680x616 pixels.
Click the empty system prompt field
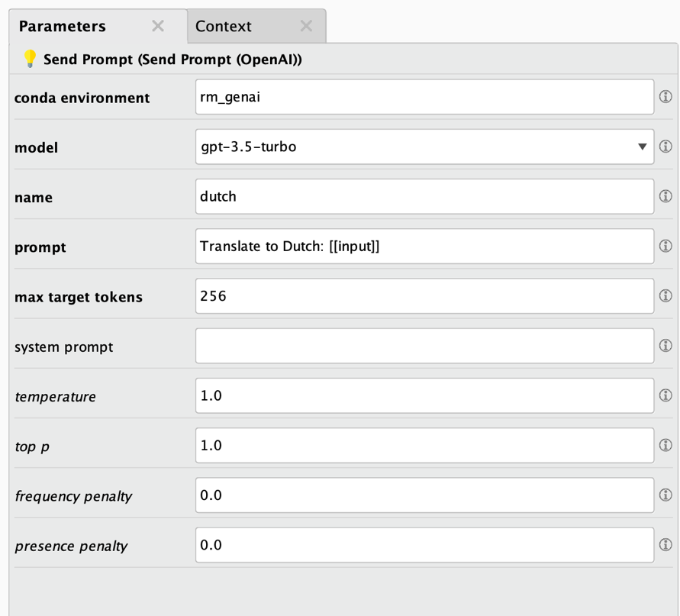424,346
